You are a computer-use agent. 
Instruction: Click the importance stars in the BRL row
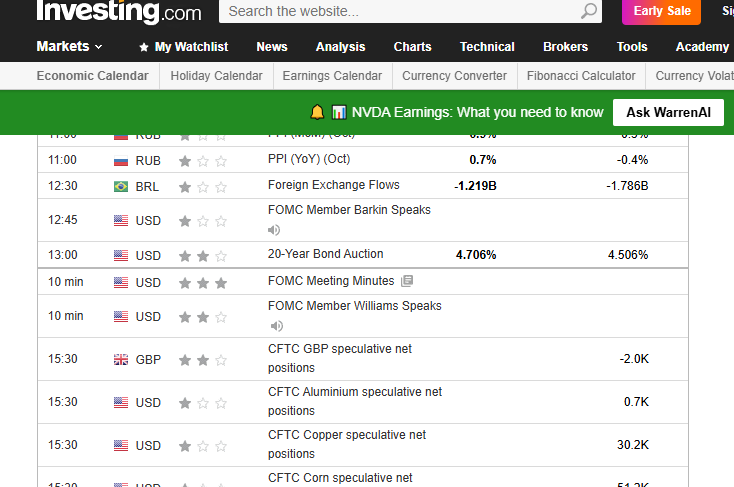tap(203, 187)
